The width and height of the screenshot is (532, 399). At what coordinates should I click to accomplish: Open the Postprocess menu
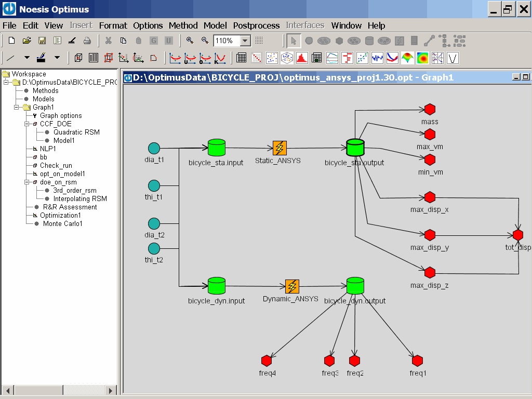[257, 25]
